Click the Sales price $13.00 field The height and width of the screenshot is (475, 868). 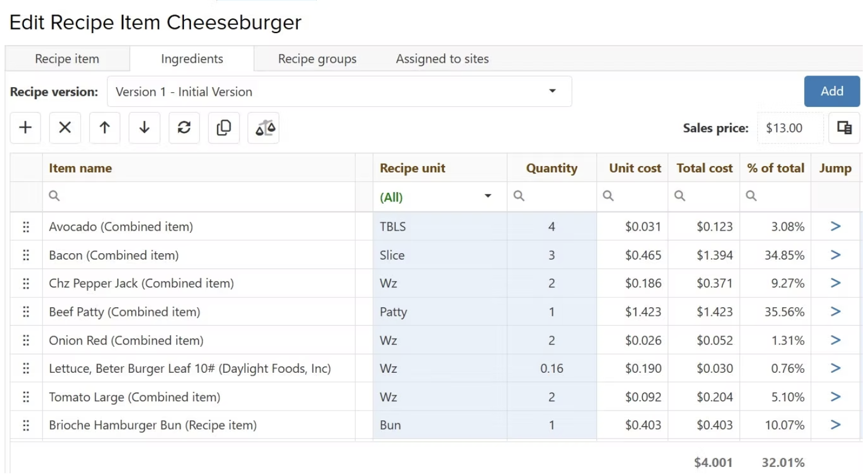pos(789,128)
